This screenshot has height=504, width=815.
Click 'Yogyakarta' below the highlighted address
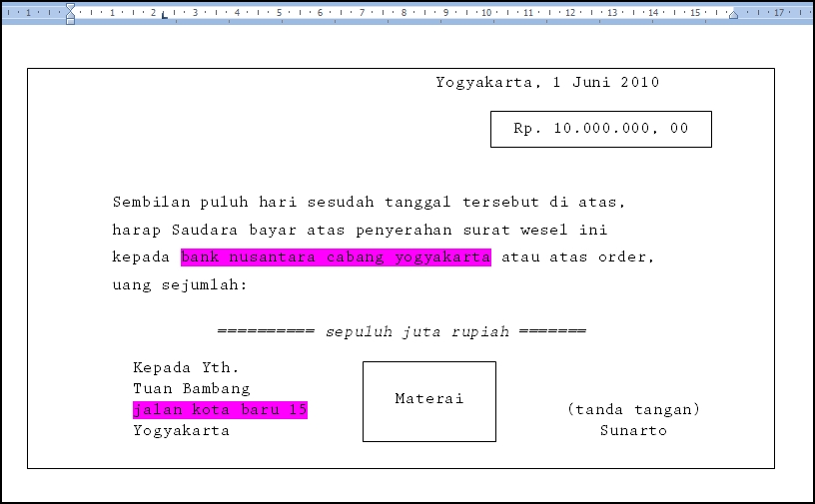pos(181,431)
